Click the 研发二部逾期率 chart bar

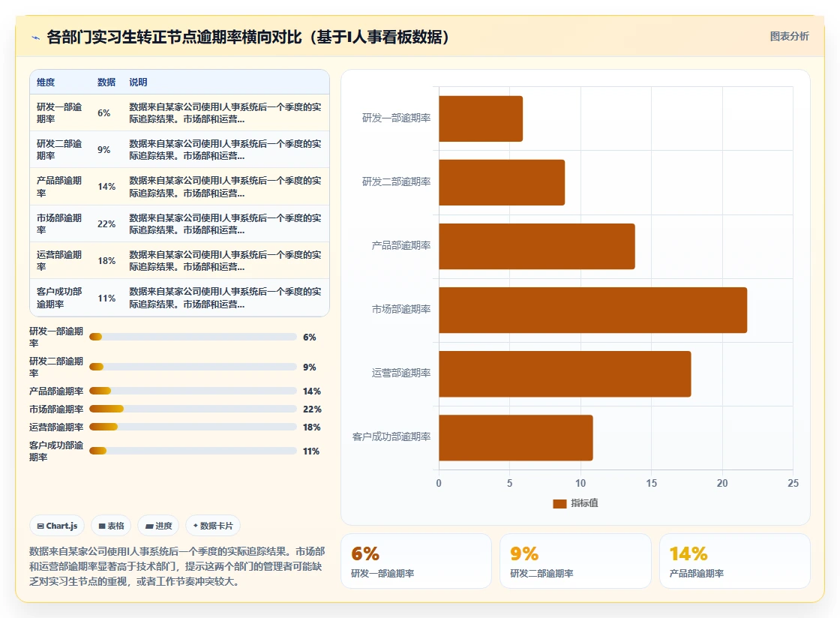point(502,182)
